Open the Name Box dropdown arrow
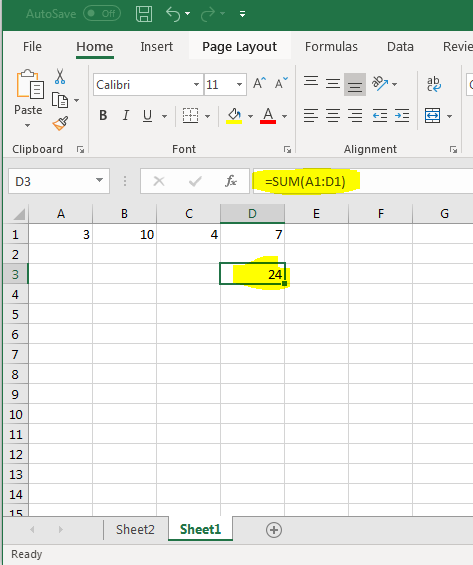473x565 pixels. (99, 180)
